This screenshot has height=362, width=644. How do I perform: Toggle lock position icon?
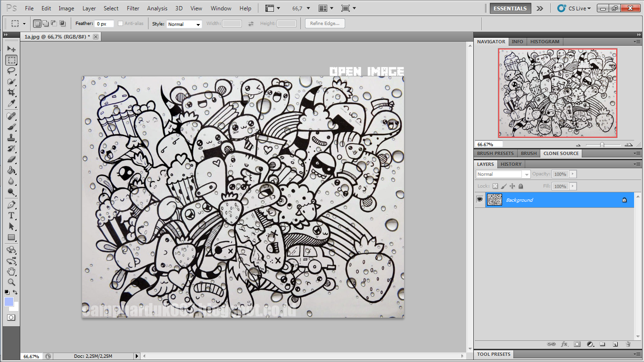(x=512, y=186)
